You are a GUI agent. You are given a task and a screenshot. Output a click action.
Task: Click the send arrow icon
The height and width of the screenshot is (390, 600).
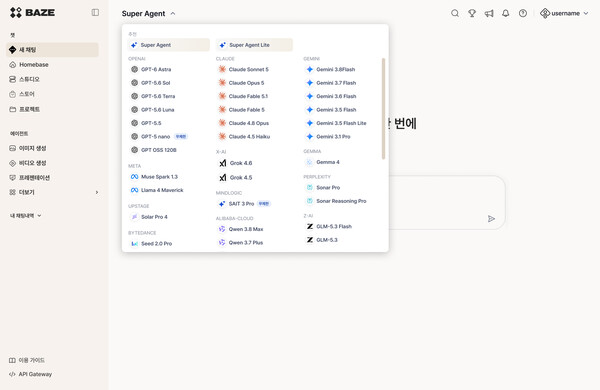coord(491,219)
